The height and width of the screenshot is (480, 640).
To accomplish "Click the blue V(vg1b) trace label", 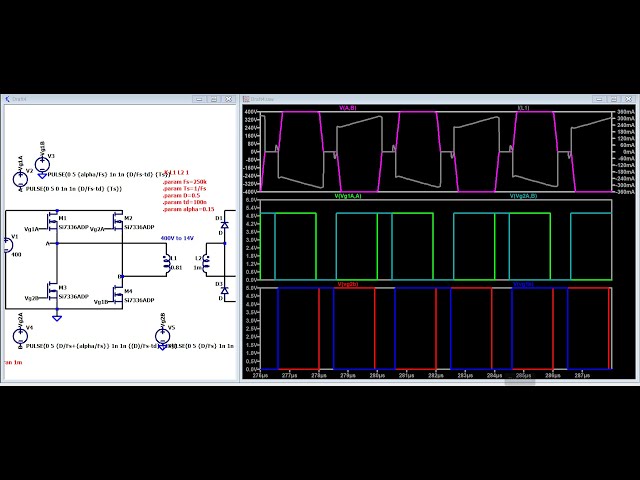I will [524, 284].
